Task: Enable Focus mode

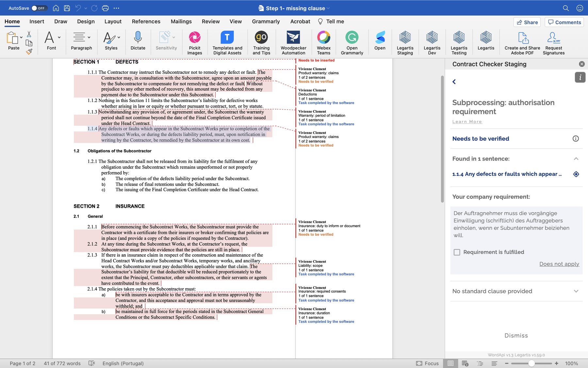Action: (427, 363)
